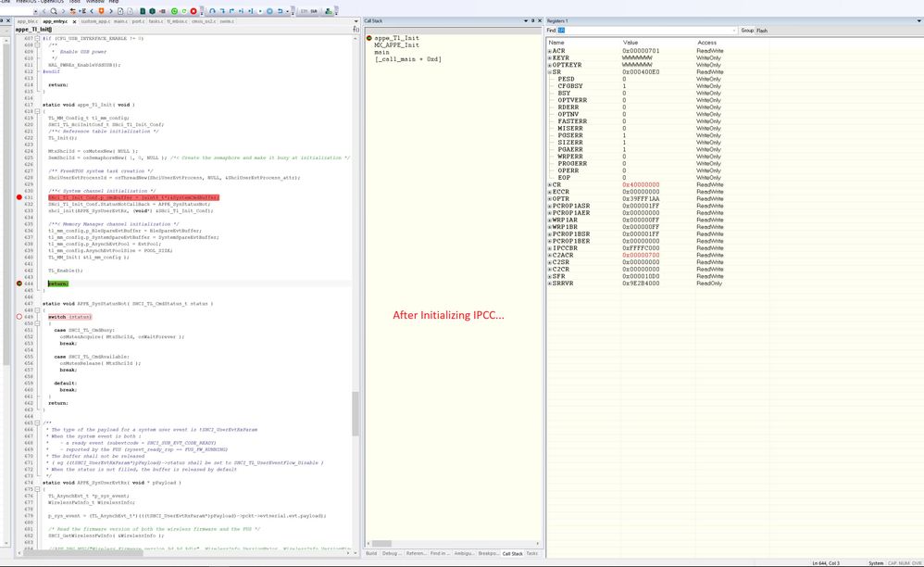Screen dimensions: 924x567
Task: Open the function list icon in editor
Action: pos(356,30)
